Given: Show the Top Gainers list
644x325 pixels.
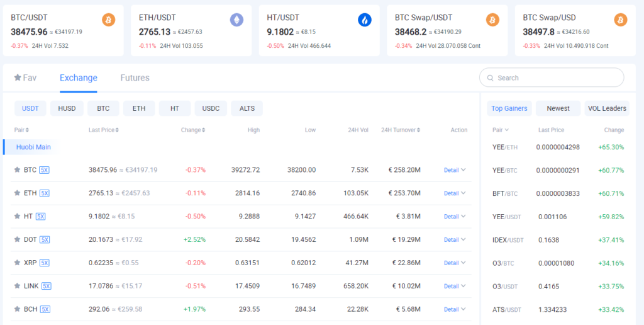Looking at the screenshot, I should pos(509,108).
